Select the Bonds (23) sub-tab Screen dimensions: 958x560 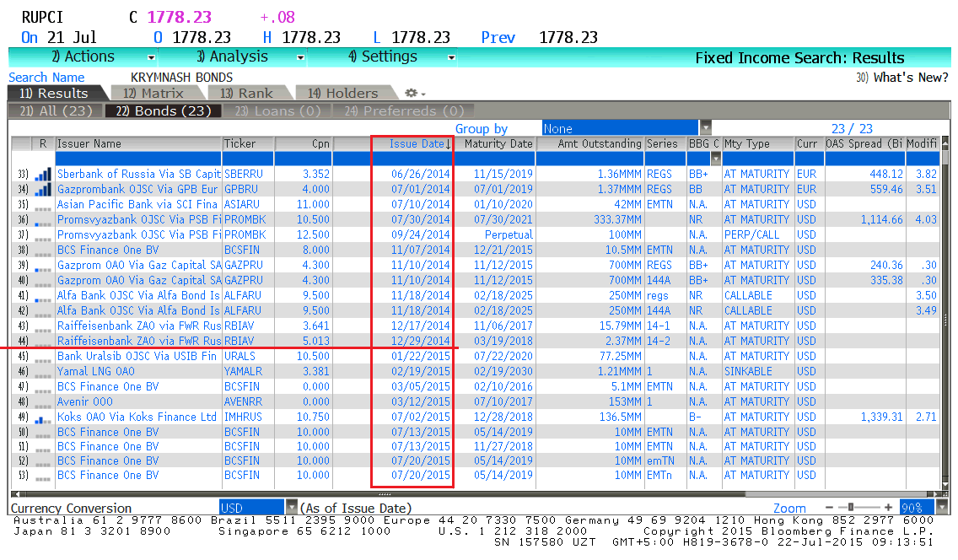pyautogui.click(x=163, y=111)
